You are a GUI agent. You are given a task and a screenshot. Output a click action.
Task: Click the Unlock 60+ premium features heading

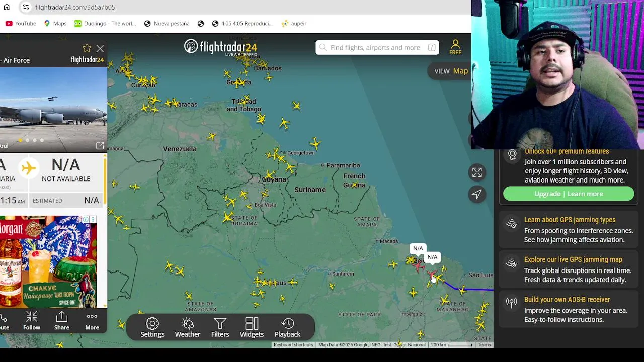click(x=567, y=151)
